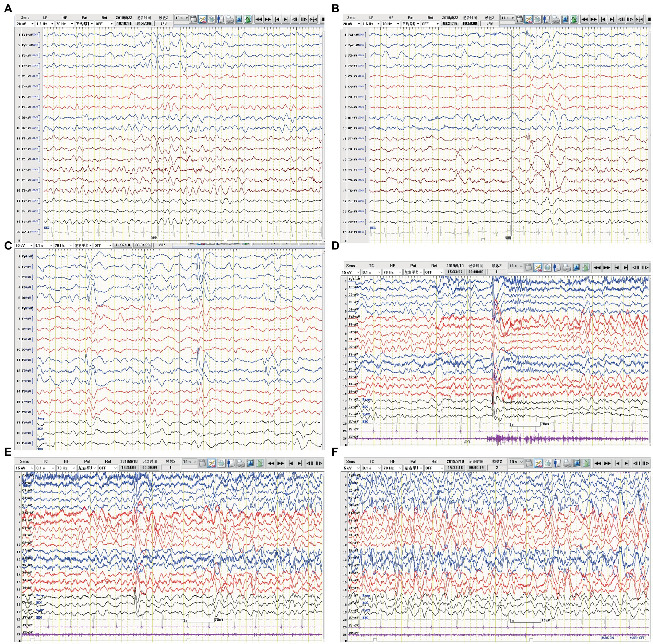Click the save floppy icon in panel A
This screenshot has height=644, width=653.
(x=193, y=19)
